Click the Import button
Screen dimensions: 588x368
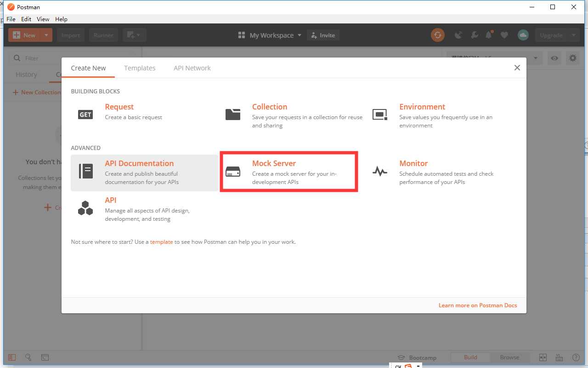71,35
